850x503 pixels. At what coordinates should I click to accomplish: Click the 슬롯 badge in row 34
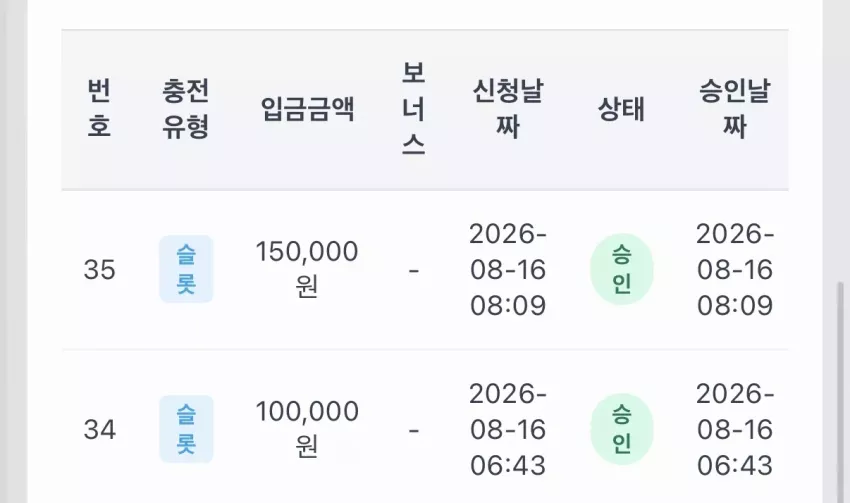point(186,429)
